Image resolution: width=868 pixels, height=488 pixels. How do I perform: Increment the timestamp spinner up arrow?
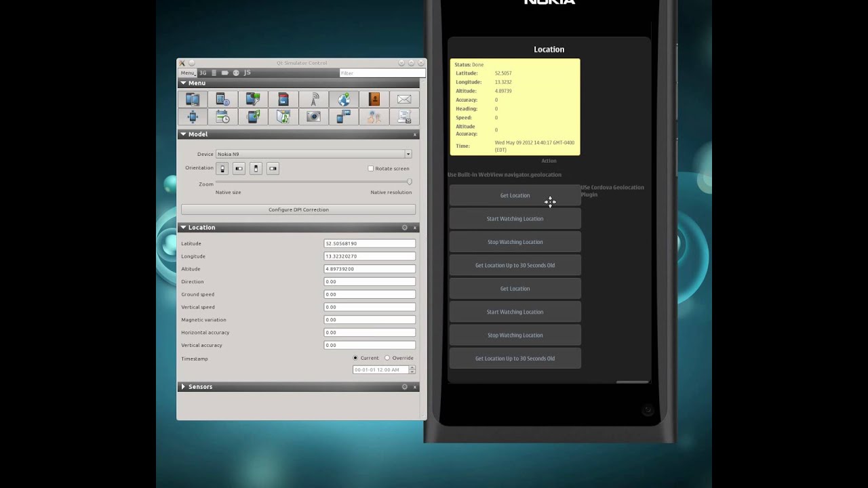coord(412,368)
